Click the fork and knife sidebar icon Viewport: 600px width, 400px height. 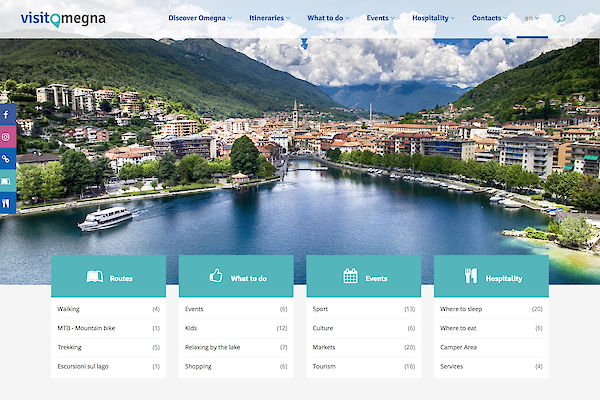[6, 203]
